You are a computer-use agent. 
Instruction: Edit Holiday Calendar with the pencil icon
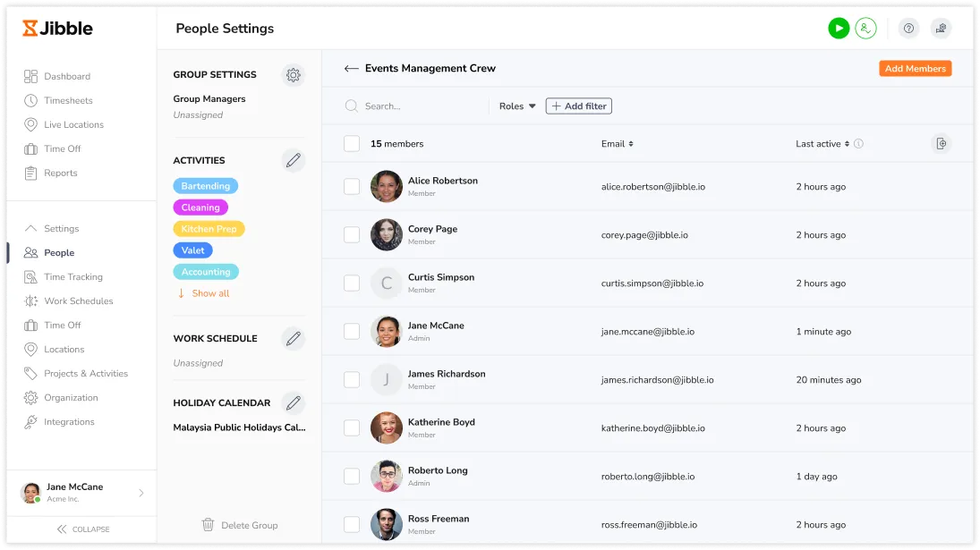click(x=293, y=403)
